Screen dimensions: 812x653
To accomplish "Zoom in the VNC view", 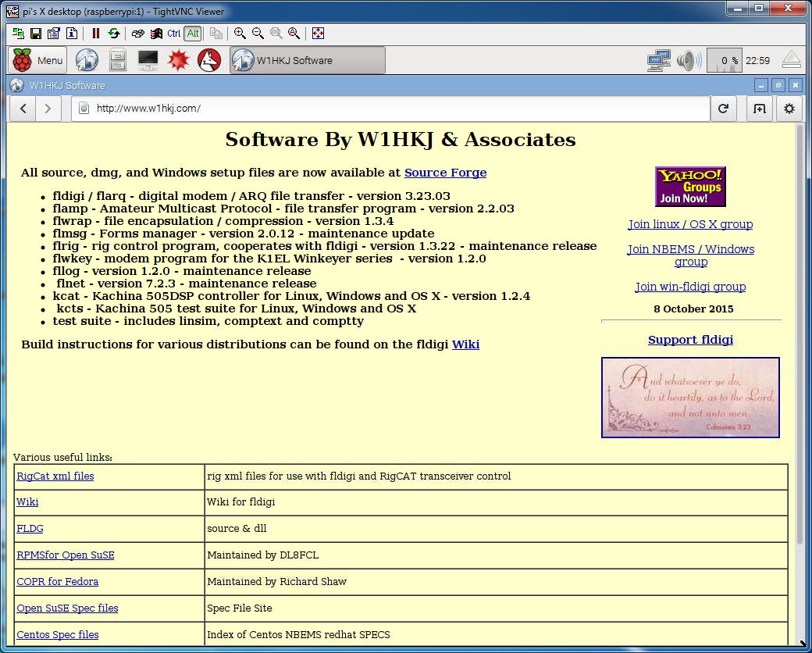I will pyautogui.click(x=240, y=34).
